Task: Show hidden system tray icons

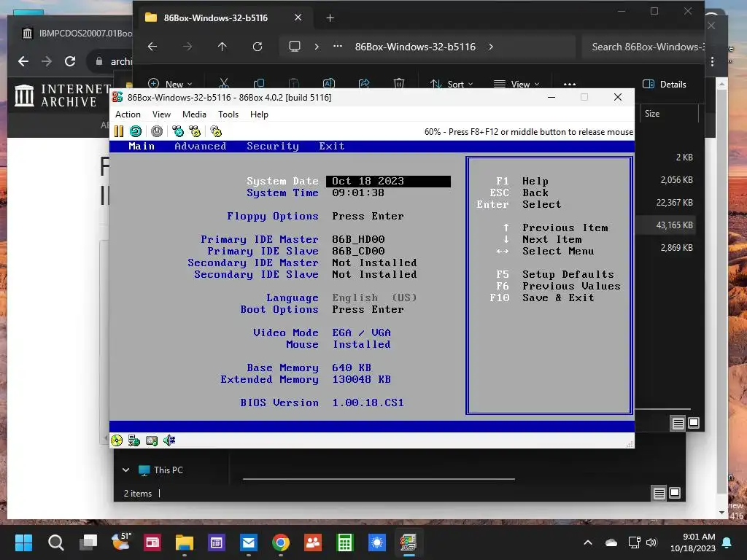Action: 588,542
